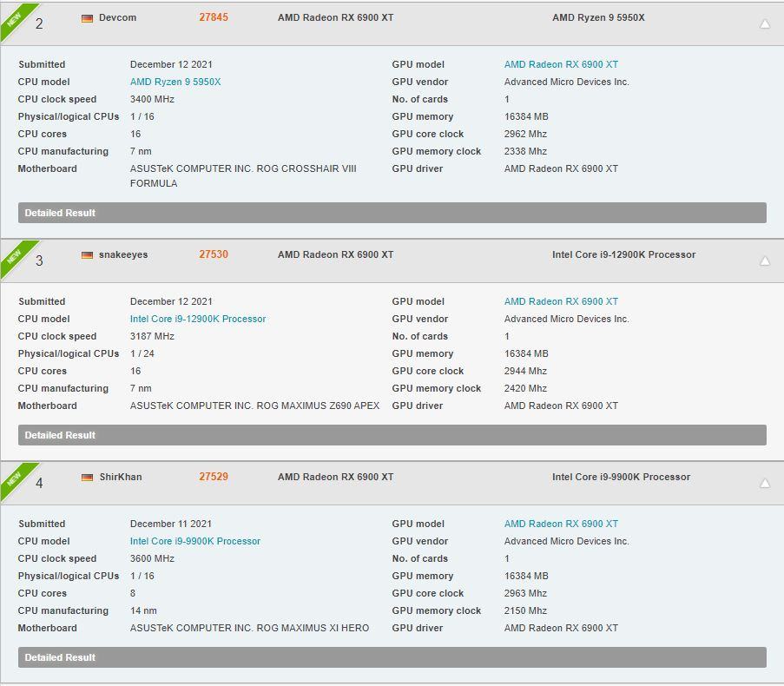Click the CPU clock speed value 3600 MHz
Screen dimensions: 784x686
click(x=152, y=558)
